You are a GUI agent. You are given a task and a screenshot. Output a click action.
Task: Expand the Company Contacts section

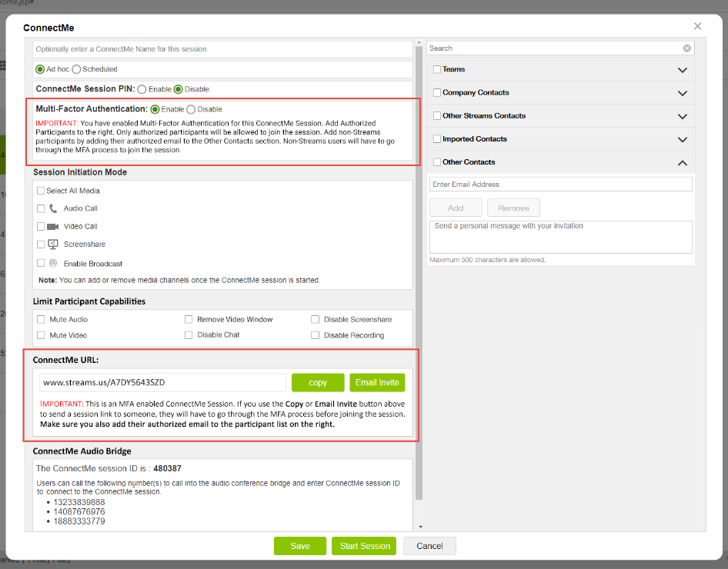coord(682,93)
